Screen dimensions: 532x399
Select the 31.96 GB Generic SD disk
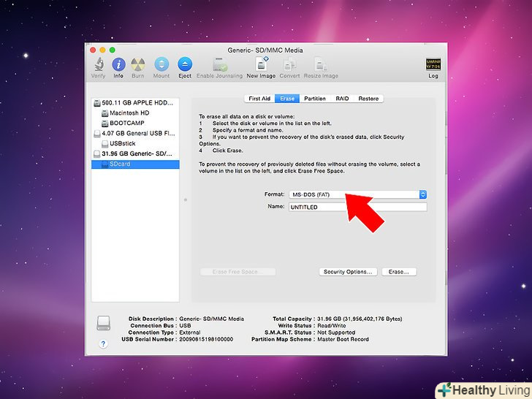click(x=135, y=153)
